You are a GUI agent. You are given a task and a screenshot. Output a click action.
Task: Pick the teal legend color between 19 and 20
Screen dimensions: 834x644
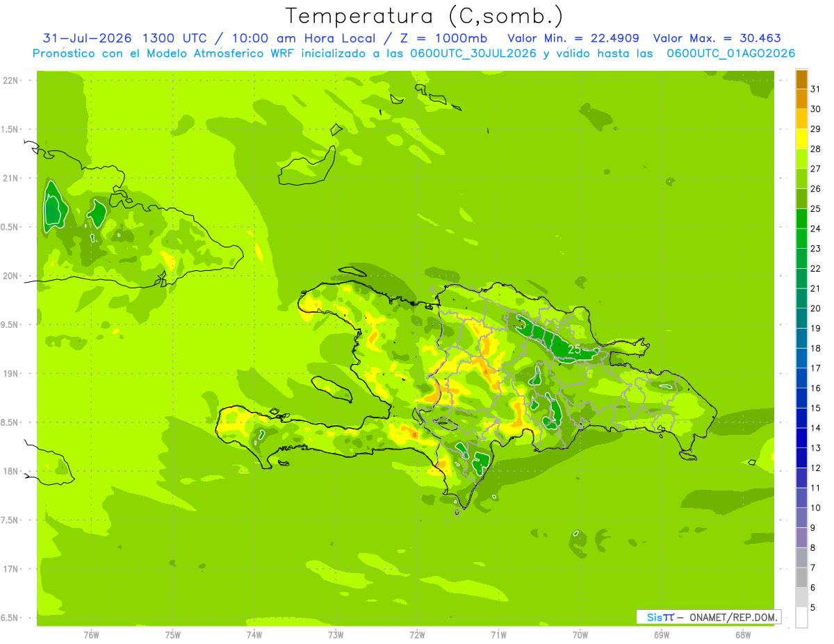[x=801, y=318]
